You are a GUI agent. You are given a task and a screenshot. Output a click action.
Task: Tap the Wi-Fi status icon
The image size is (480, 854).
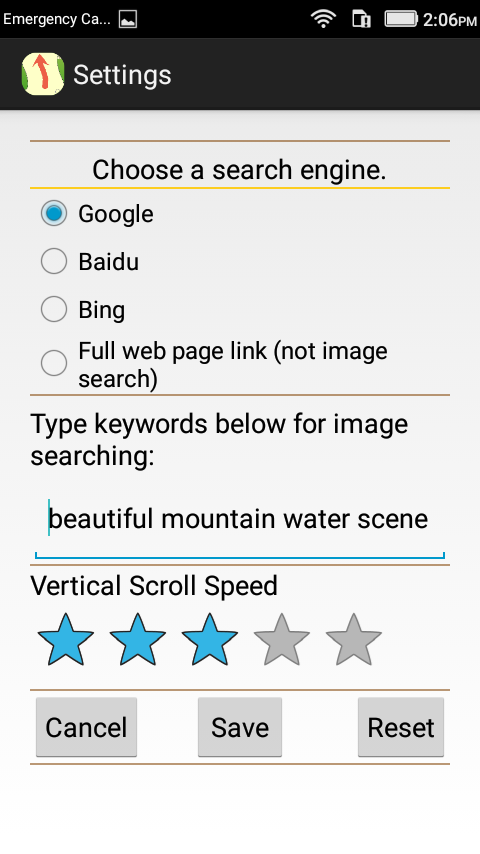click(x=323, y=19)
